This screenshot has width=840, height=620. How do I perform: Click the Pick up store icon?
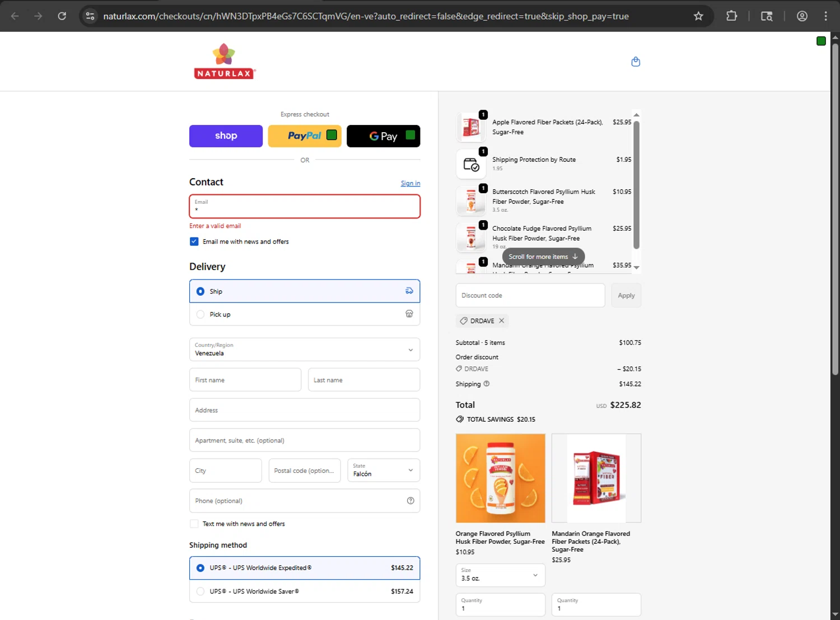pyautogui.click(x=409, y=314)
